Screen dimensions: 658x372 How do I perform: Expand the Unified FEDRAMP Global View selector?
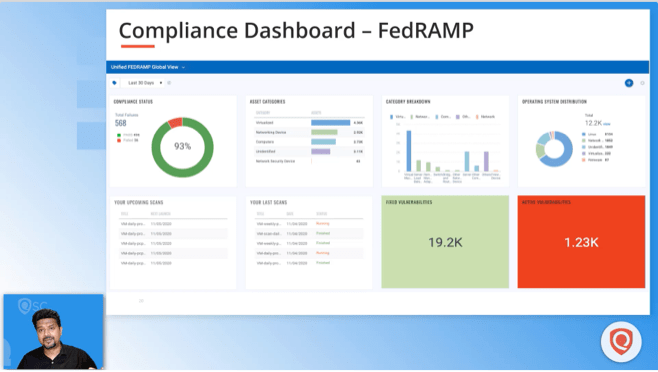coord(148,67)
